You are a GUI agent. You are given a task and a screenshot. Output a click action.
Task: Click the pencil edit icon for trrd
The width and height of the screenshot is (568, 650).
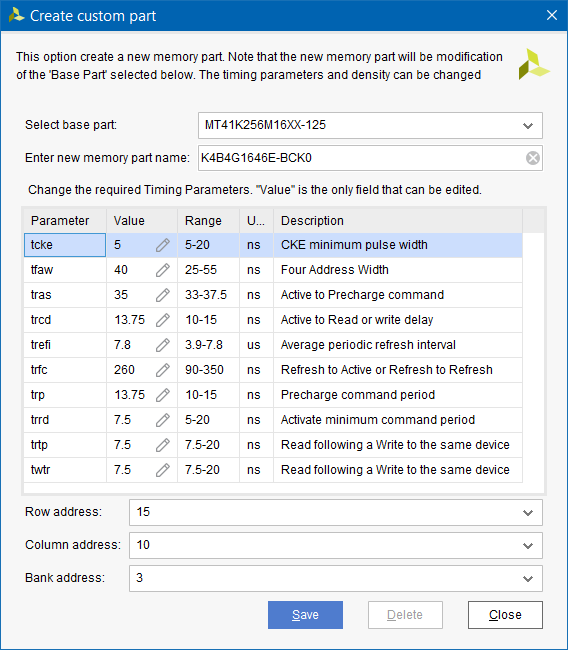pos(163,420)
